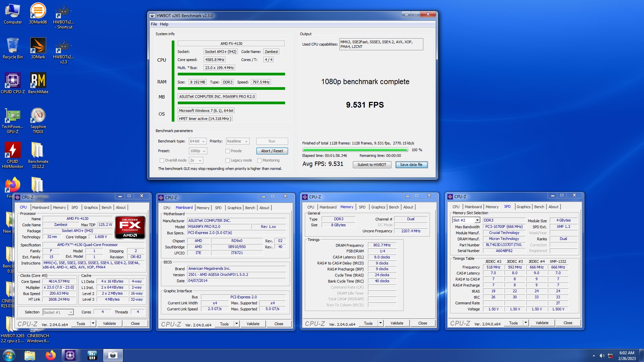
Task: Open Sapphire TRIXX desktop icon
Action: 38,121
